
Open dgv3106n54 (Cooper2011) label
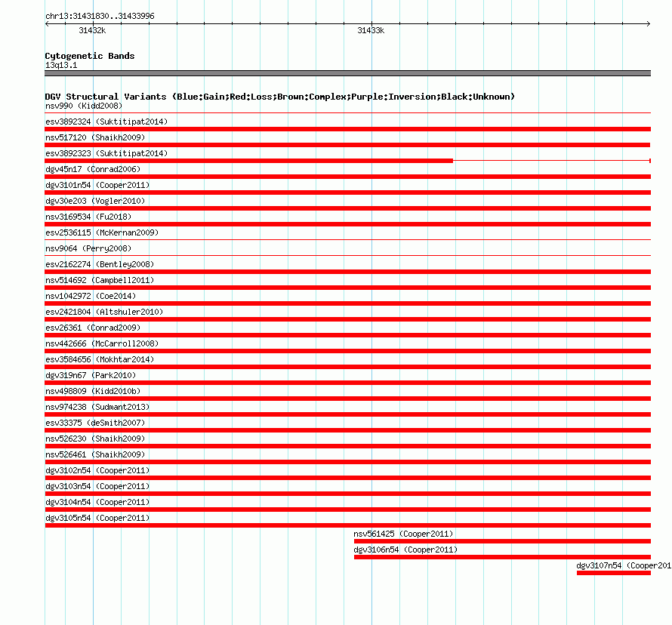tap(405, 550)
